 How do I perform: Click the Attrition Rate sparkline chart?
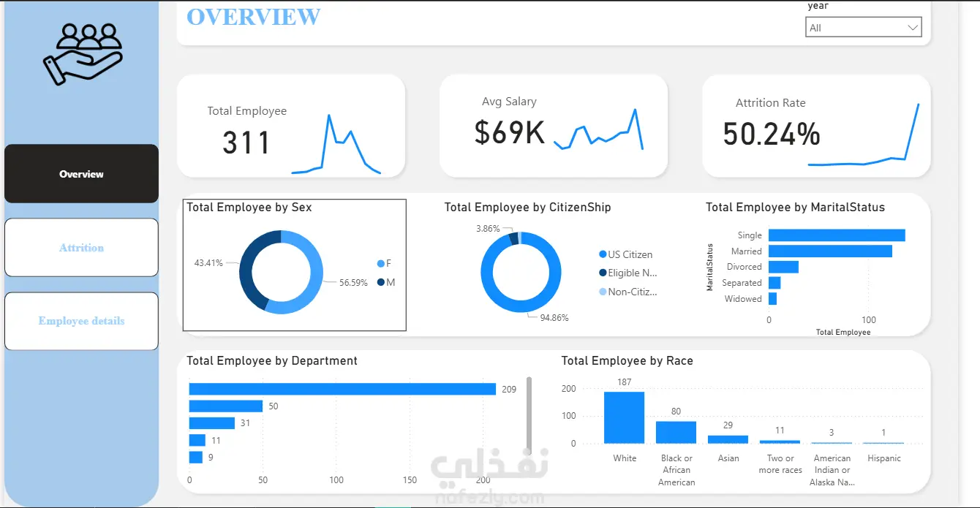pyautogui.click(x=864, y=134)
